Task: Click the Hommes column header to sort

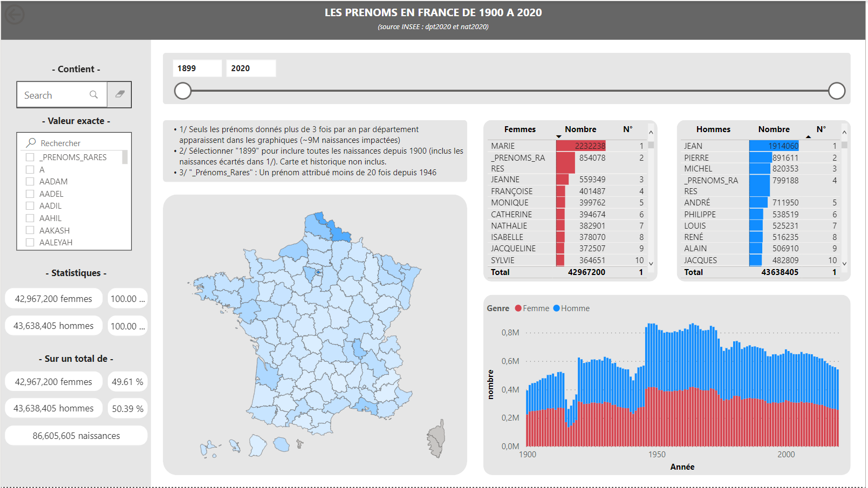Action: (713, 129)
